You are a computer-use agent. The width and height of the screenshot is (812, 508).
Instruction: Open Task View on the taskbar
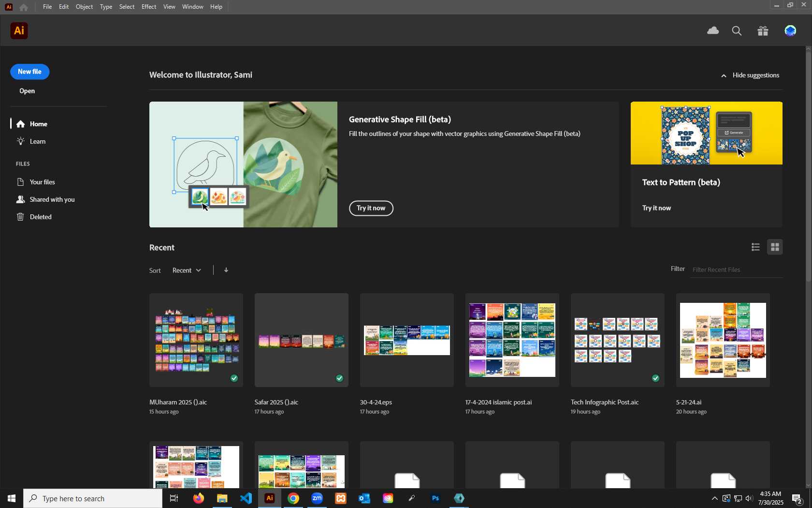point(174,498)
